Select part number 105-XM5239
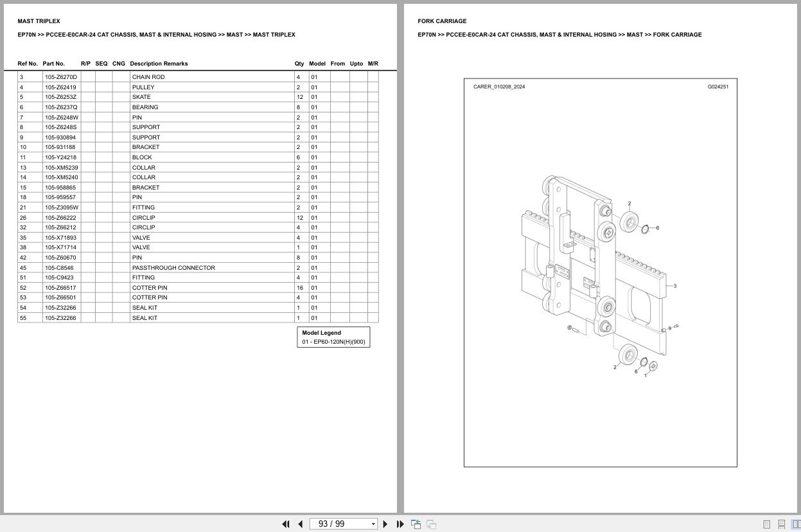Screen dimensions: 801x532 [62, 168]
